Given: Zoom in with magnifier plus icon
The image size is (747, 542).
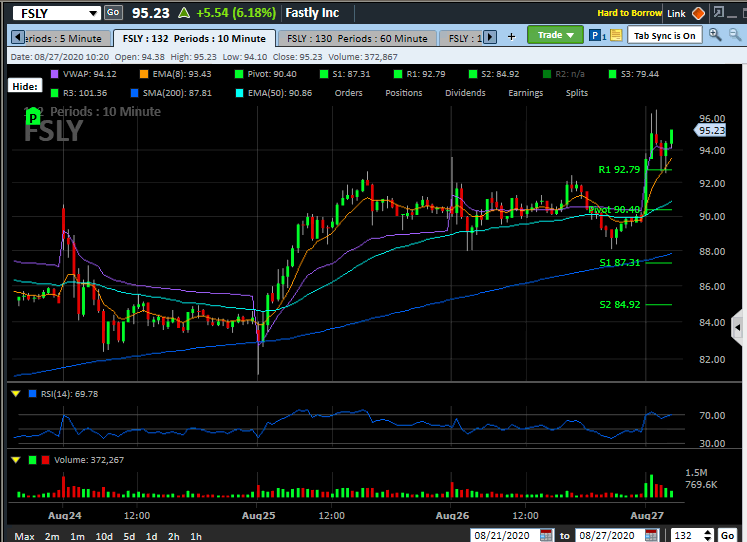Looking at the screenshot, I should 715,35.
